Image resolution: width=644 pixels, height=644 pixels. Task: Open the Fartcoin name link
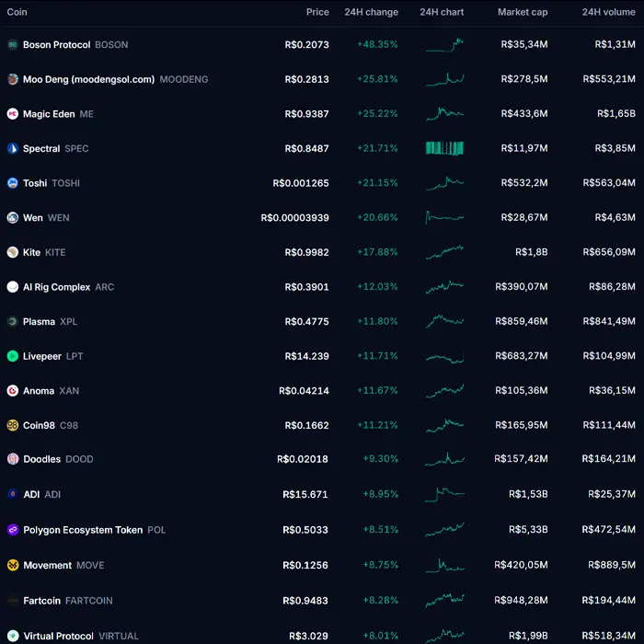41,601
